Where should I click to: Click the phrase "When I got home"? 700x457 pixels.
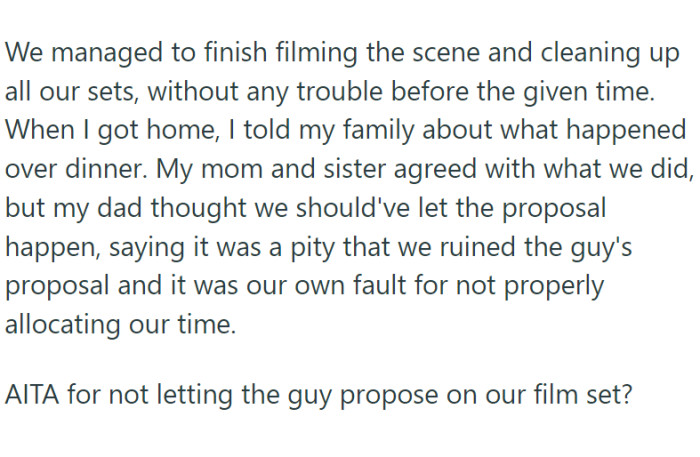pyautogui.click(x=82, y=129)
